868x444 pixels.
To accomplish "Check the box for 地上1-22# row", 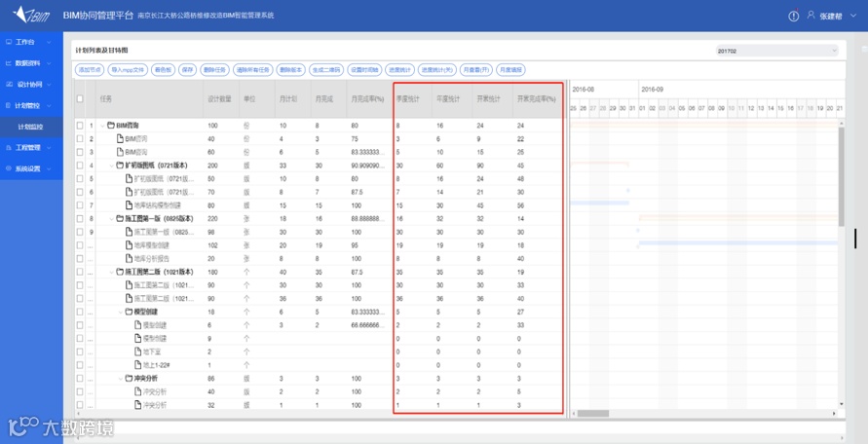I will (x=80, y=365).
